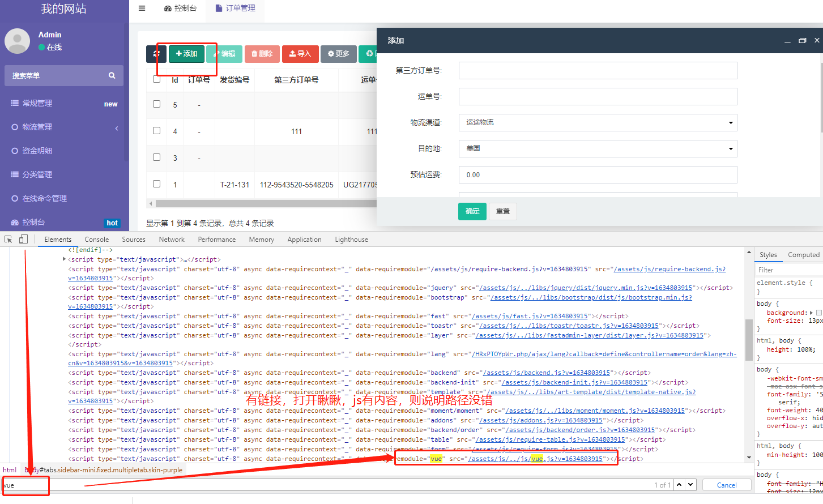Check the checkbox for order Id 1

156,184
